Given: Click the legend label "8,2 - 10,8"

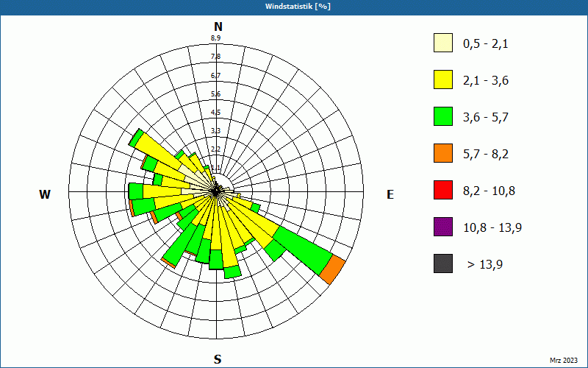Looking at the screenshot, I should [489, 191].
